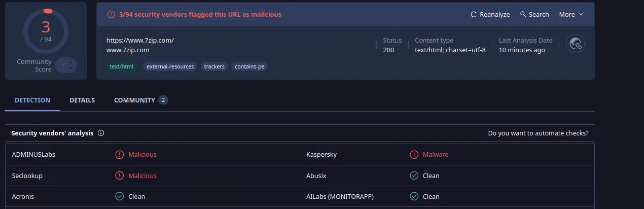Expand the More dropdown menu
Viewport: 644px width, 209px height.
tap(571, 15)
